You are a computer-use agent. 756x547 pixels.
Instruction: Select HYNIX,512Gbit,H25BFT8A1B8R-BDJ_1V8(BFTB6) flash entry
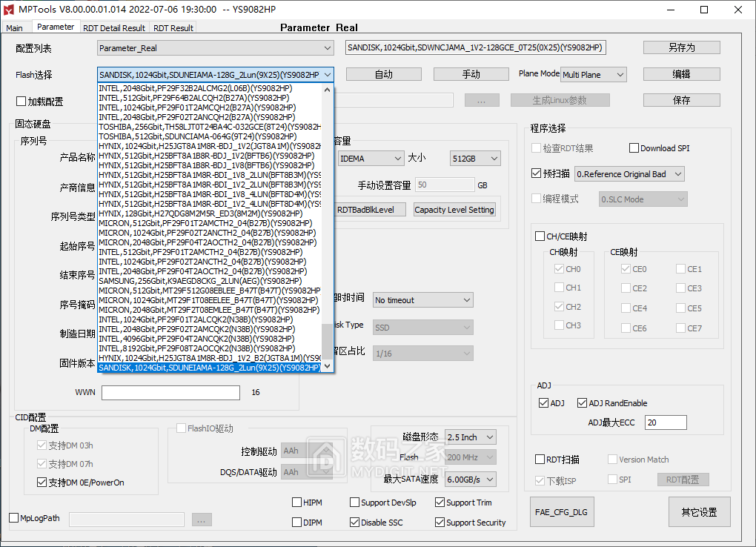[209, 165]
